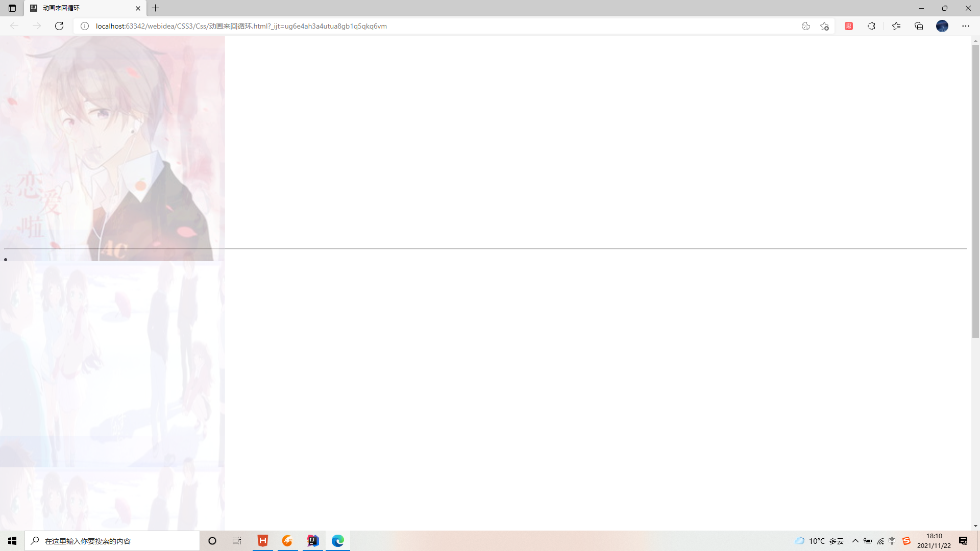Launch IntelliJ IDEA from the taskbar
The height and width of the screenshot is (551, 980).
[312, 541]
